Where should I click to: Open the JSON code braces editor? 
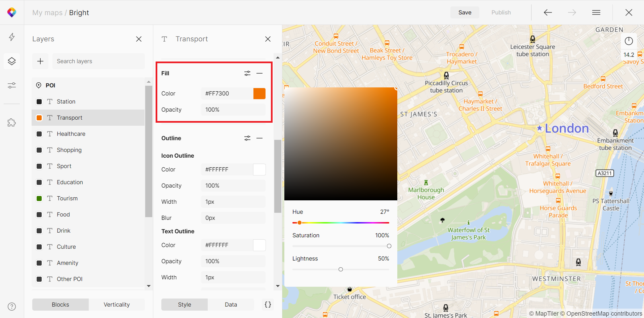point(268,305)
